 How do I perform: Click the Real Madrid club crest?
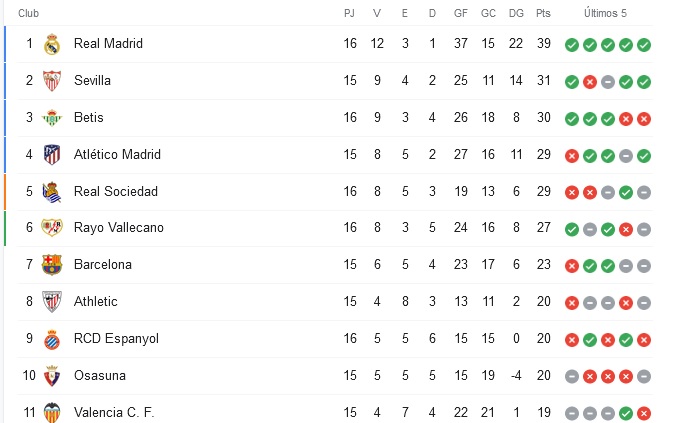point(52,44)
